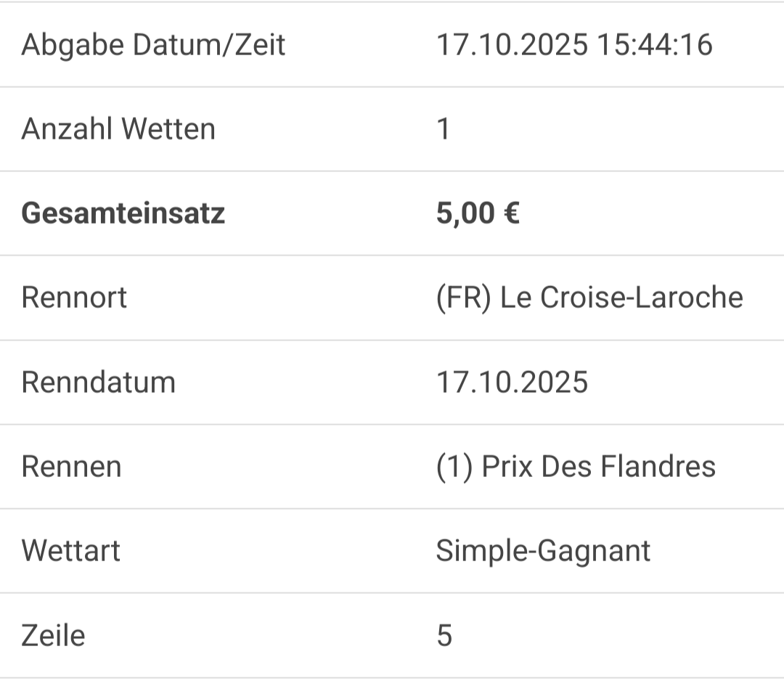
Task: Select the Zeile value 5
Action: (444, 635)
